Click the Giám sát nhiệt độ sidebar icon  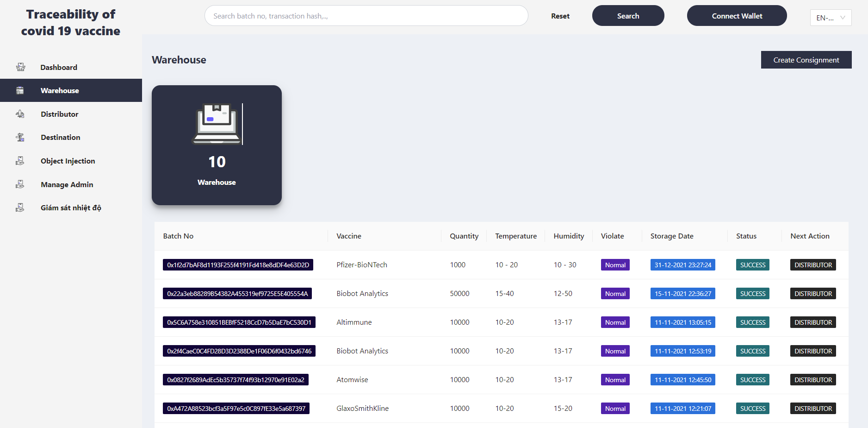coord(20,208)
